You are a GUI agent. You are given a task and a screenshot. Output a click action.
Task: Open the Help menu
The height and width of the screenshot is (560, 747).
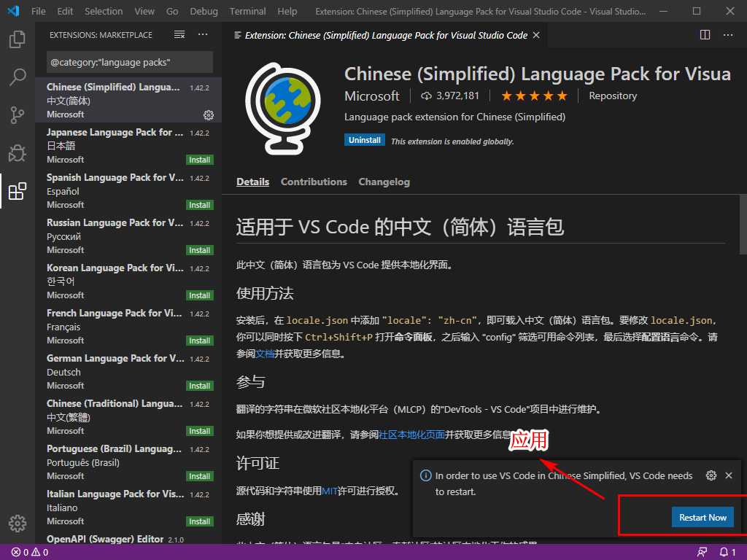[287, 11]
